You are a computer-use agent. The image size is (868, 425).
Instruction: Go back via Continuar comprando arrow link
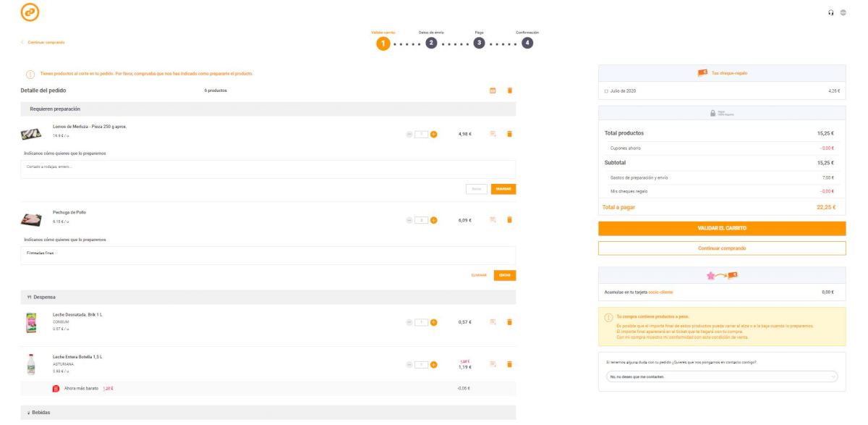43,42
